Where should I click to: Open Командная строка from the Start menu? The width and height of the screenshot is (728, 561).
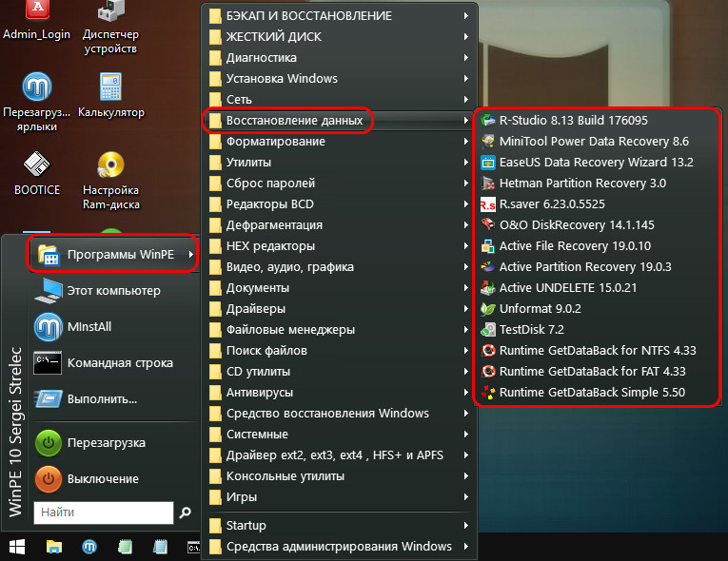pyautogui.click(x=114, y=363)
